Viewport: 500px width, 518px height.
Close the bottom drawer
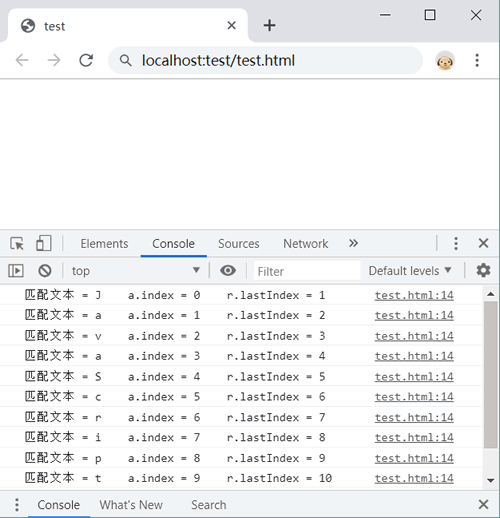tap(483, 504)
